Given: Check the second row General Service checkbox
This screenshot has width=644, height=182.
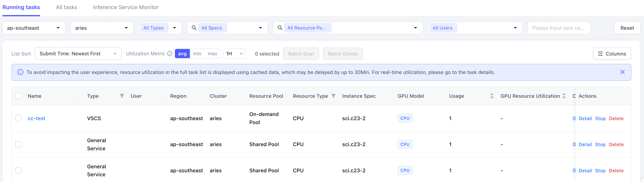Looking at the screenshot, I should (18, 144).
